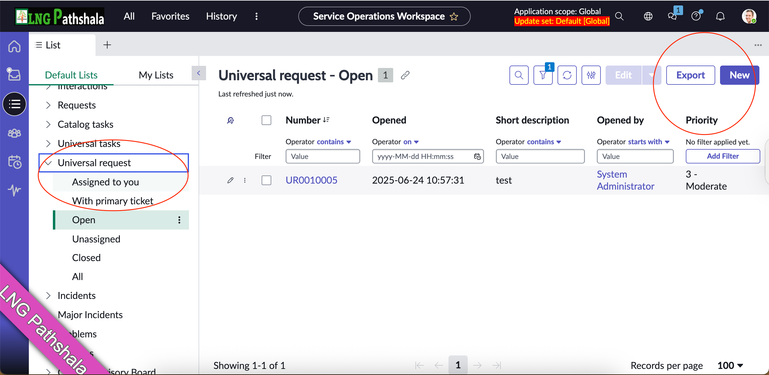Expand the Catalog tasks tree node
Viewport: 769px width, 375px height.
click(x=48, y=125)
